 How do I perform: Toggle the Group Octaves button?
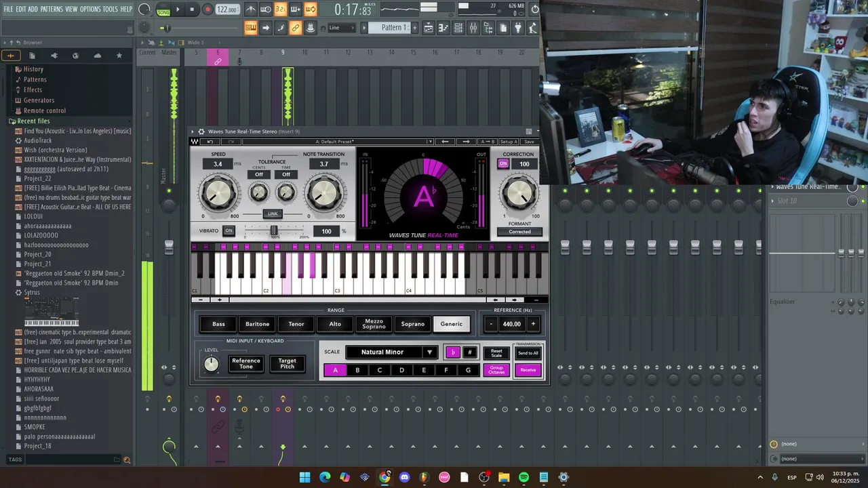click(x=496, y=370)
